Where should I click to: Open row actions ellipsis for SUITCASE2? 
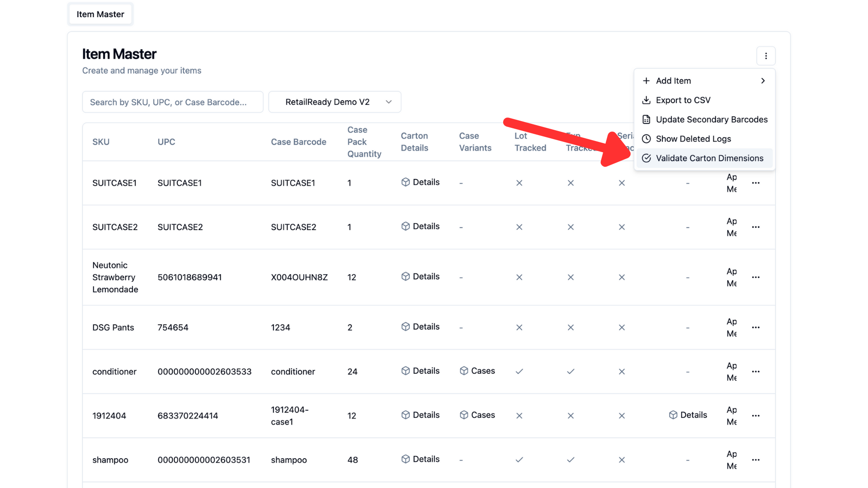[756, 227]
